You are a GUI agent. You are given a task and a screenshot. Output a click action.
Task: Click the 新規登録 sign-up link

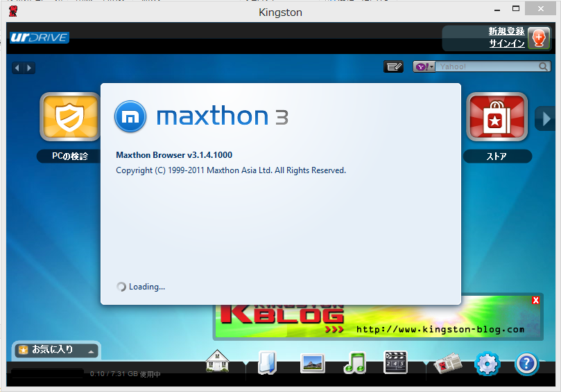pyautogui.click(x=507, y=31)
